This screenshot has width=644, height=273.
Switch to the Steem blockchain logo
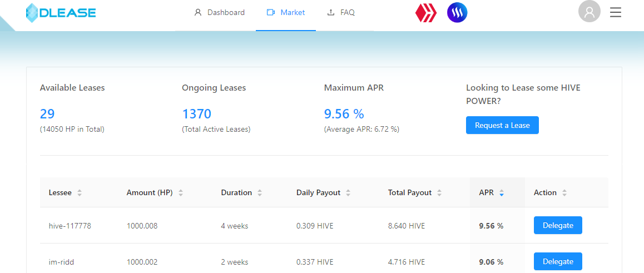[x=457, y=13]
